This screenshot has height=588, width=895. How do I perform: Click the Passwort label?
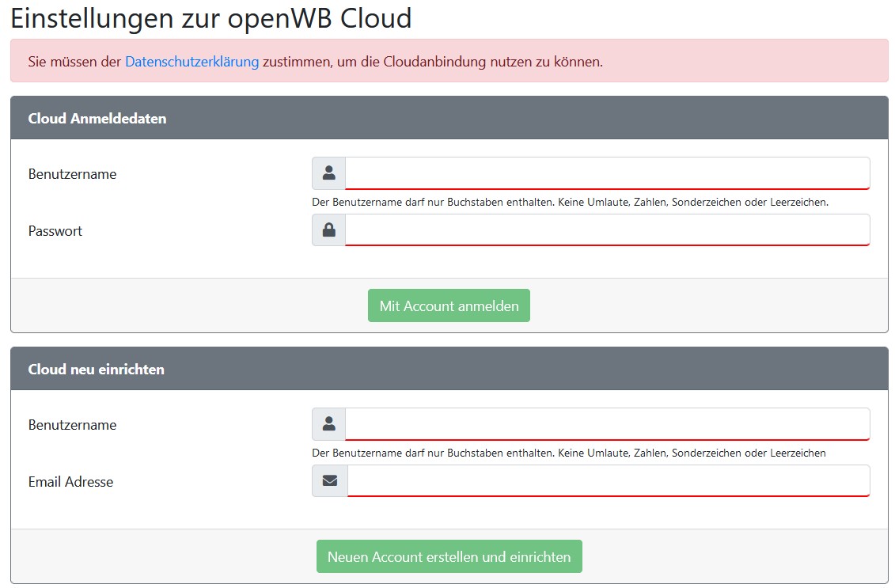click(x=55, y=231)
